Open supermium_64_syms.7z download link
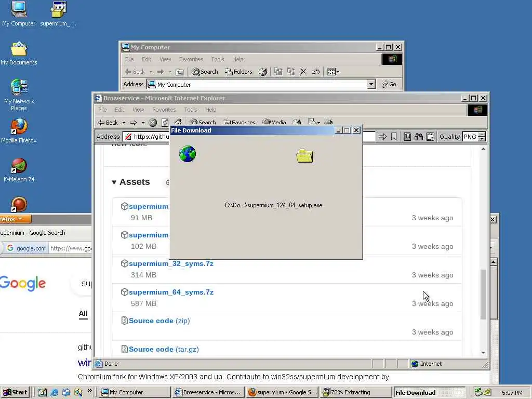Screen dimensions: 532x399 click(x=171, y=292)
